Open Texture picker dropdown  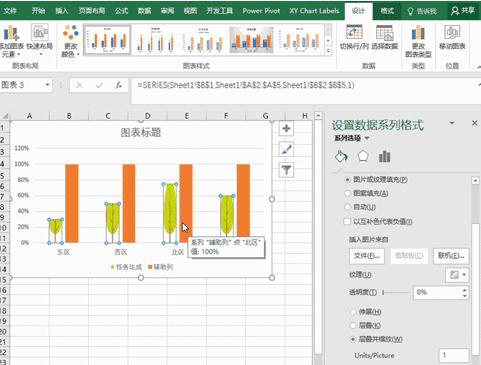pos(457,275)
